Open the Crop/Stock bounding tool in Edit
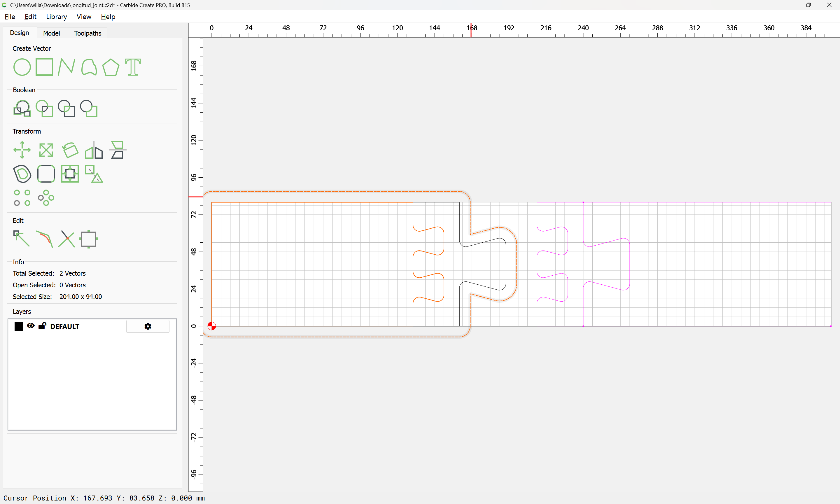This screenshot has width=840, height=504. 89,239
